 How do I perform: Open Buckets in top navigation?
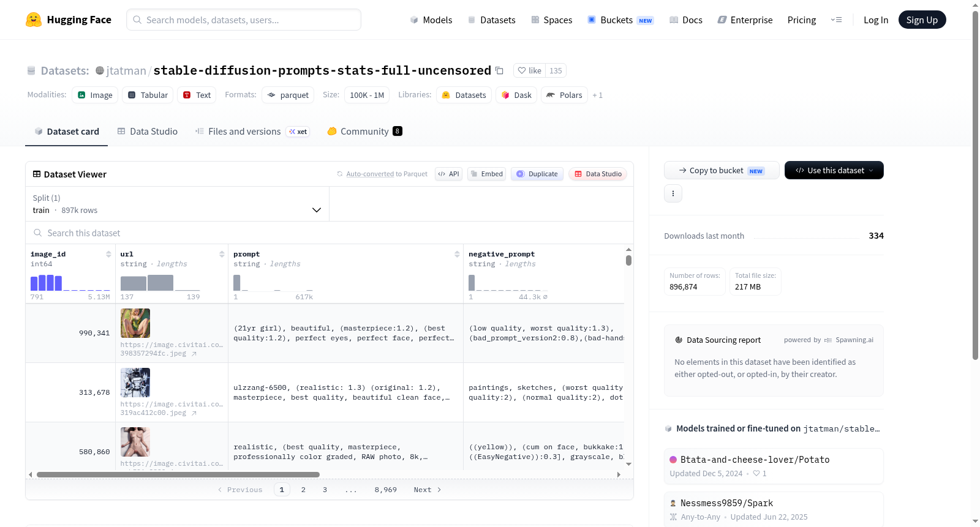[620, 20]
